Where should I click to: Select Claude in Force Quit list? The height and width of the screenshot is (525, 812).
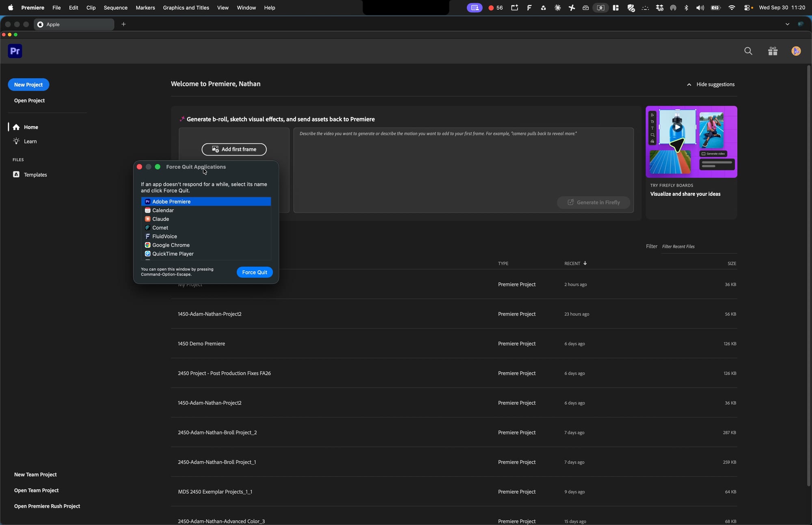(x=206, y=219)
